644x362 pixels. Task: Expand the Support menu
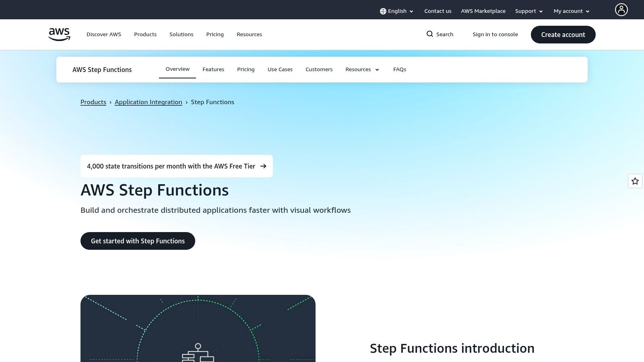point(528,11)
